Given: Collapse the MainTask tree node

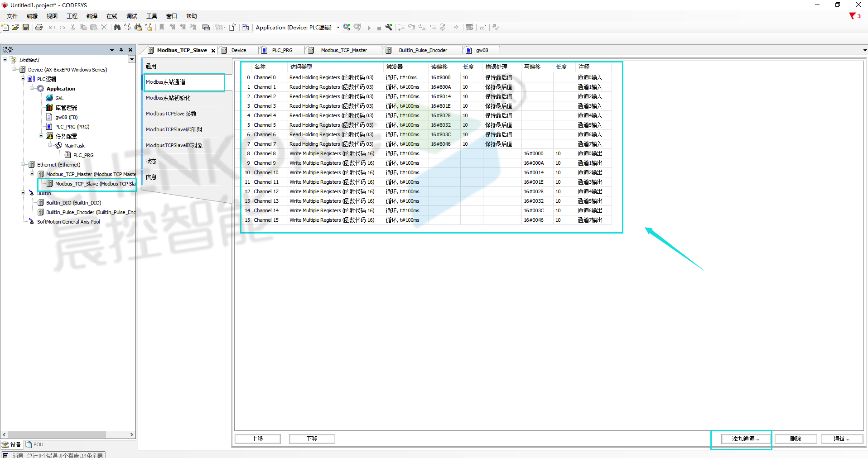Looking at the screenshot, I should click(50, 145).
